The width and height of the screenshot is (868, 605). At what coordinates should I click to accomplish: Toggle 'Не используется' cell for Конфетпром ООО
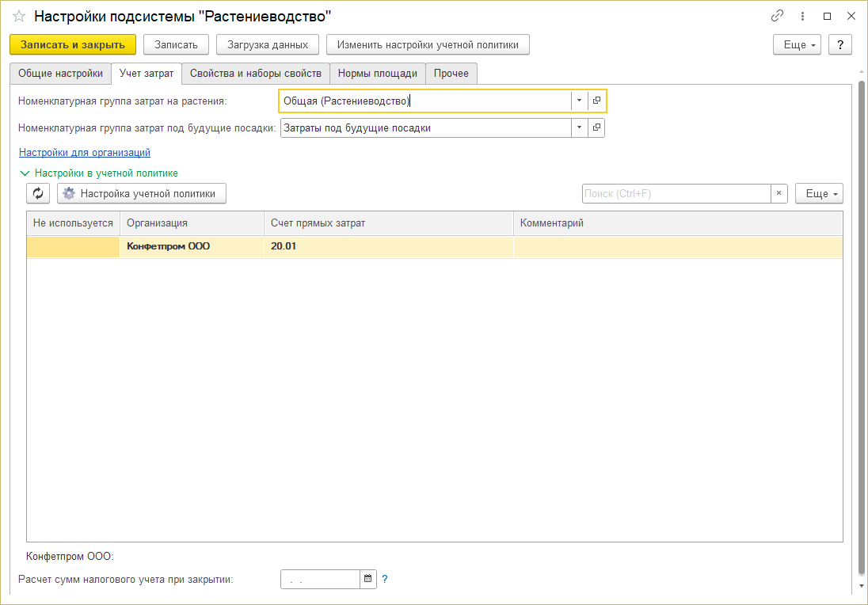tap(73, 246)
